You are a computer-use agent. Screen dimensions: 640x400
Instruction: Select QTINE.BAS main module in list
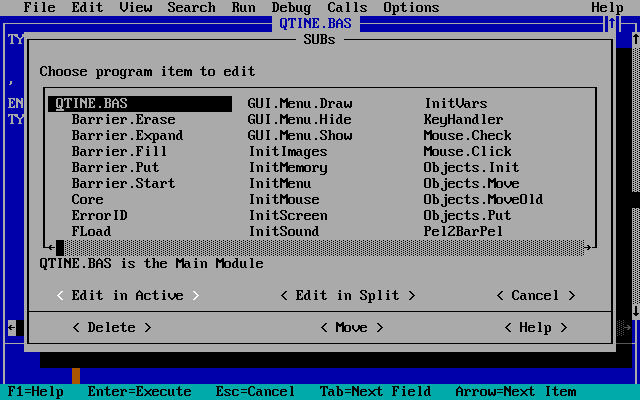point(91,103)
